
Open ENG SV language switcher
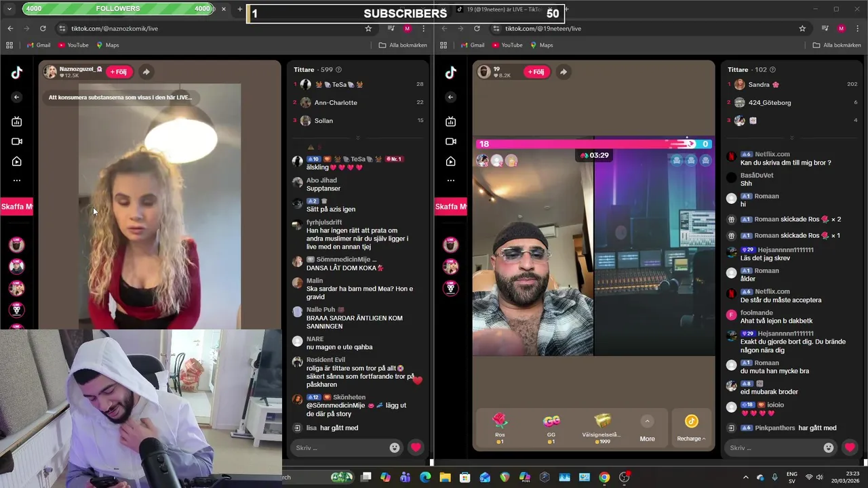(x=791, y=477)
